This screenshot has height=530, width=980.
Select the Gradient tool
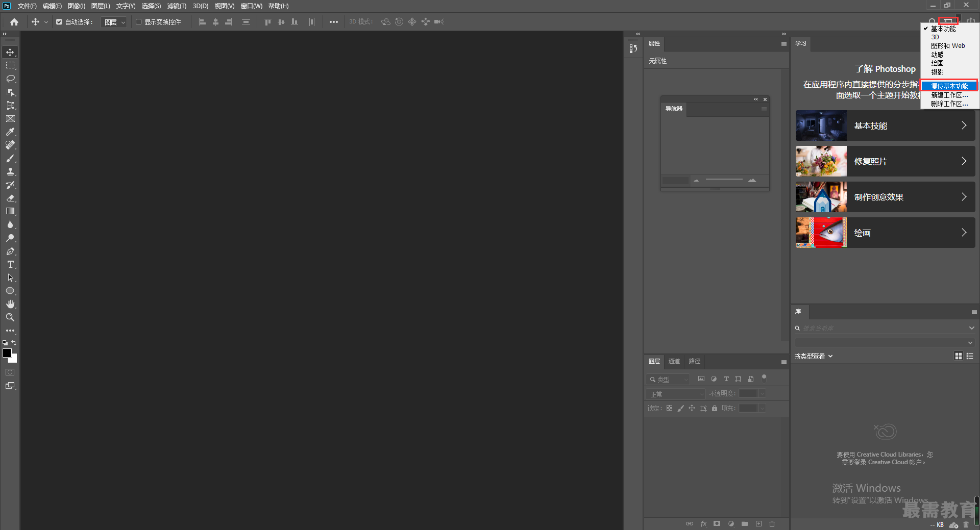tap(10, 211)
